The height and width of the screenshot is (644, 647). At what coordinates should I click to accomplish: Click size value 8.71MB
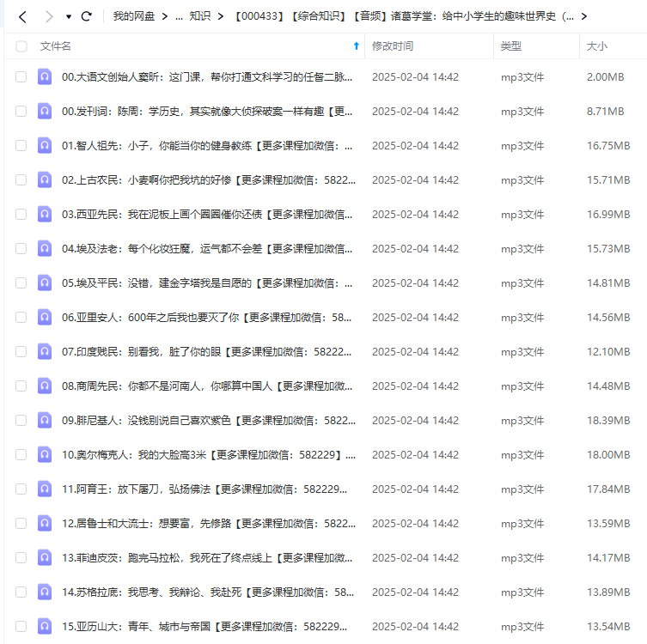coord(605,112)
